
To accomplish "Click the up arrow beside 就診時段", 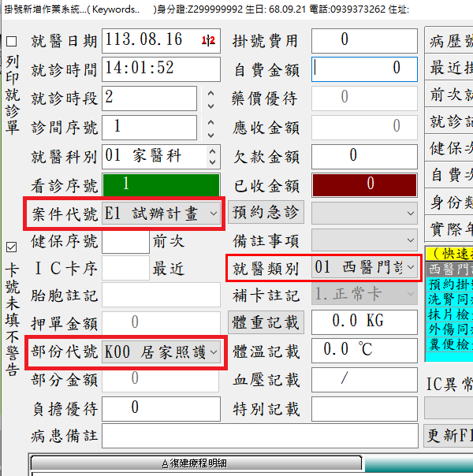I will click(210, 94).
